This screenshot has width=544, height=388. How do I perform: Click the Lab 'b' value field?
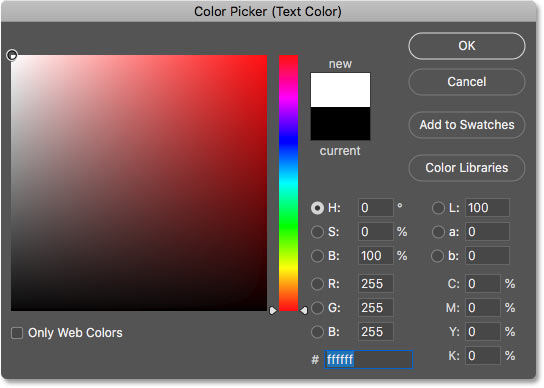tap(487, 256)
